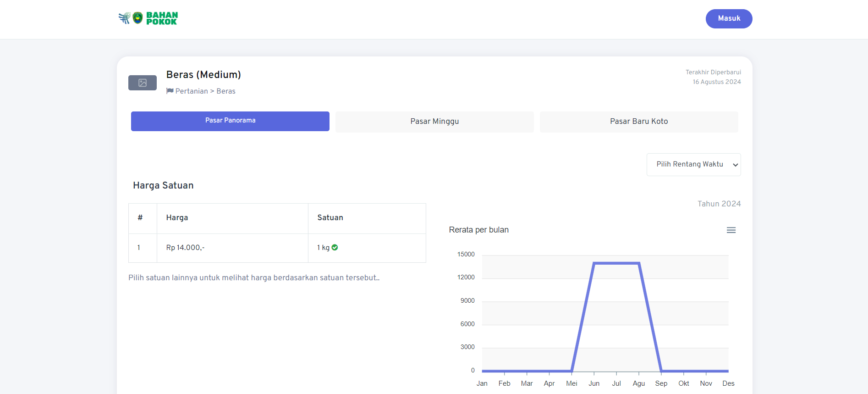Click the green verified check beside 1 kg
The image size is (868, 394).
[x=335, y=247]
